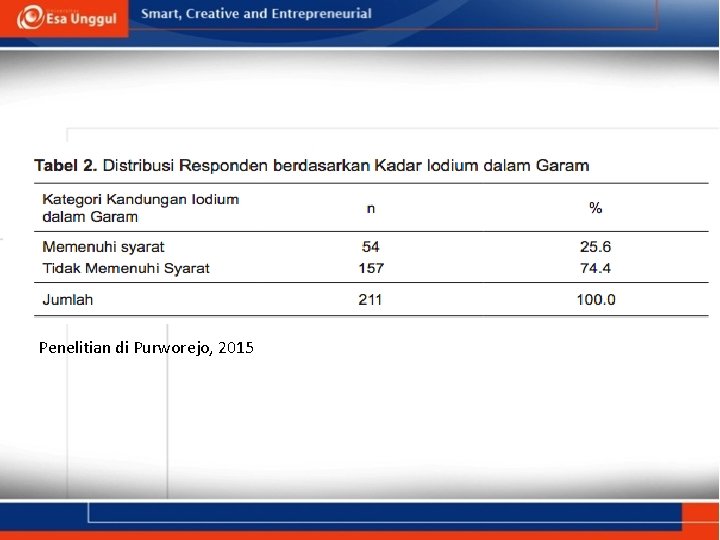Click the value 54

click(x=371, y=247)
